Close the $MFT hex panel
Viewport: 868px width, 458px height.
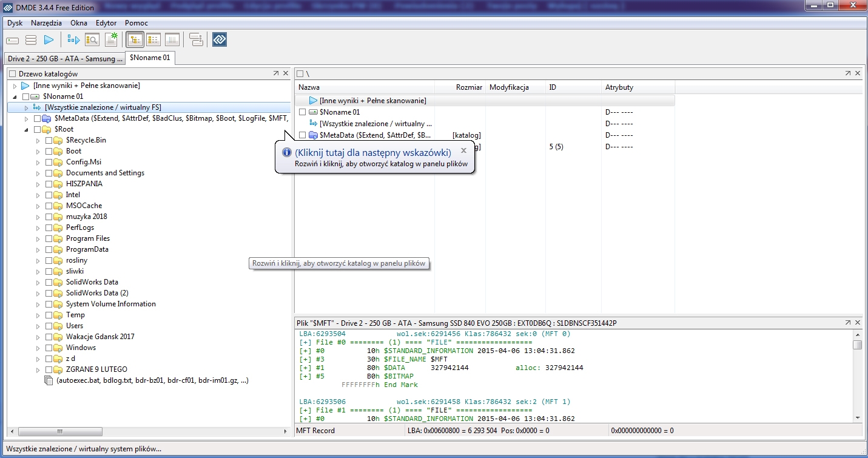858,323
